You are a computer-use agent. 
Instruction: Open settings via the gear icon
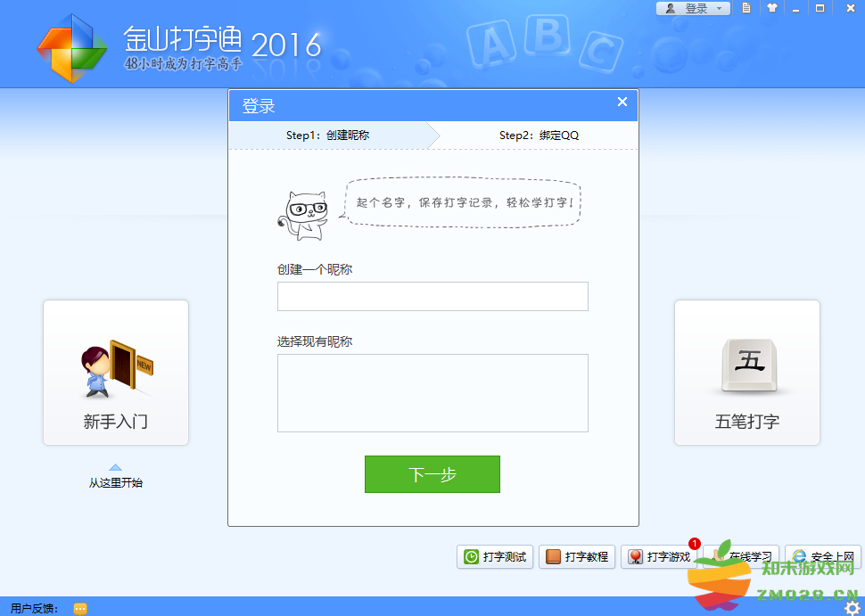[852, 608]
